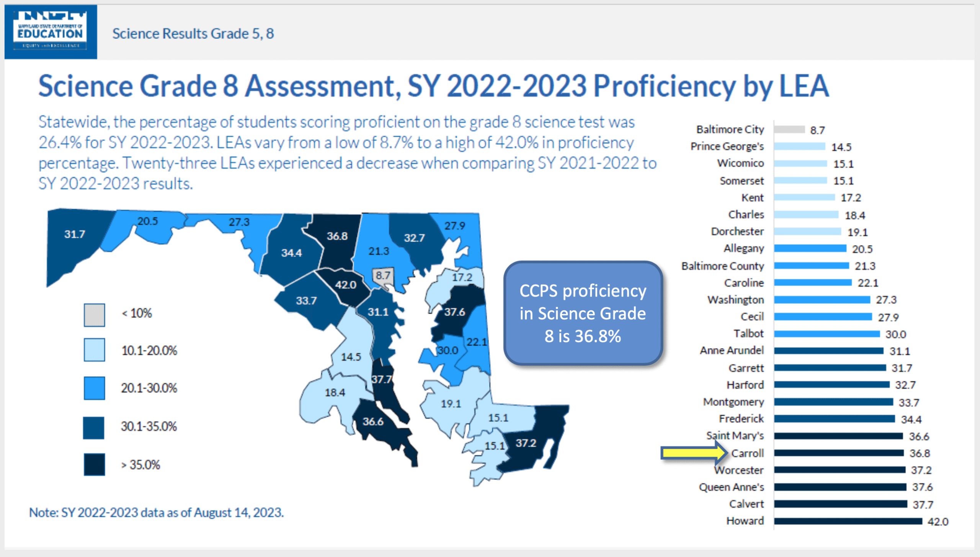Click the CCPS proficiency callout box

pos(583,313)
